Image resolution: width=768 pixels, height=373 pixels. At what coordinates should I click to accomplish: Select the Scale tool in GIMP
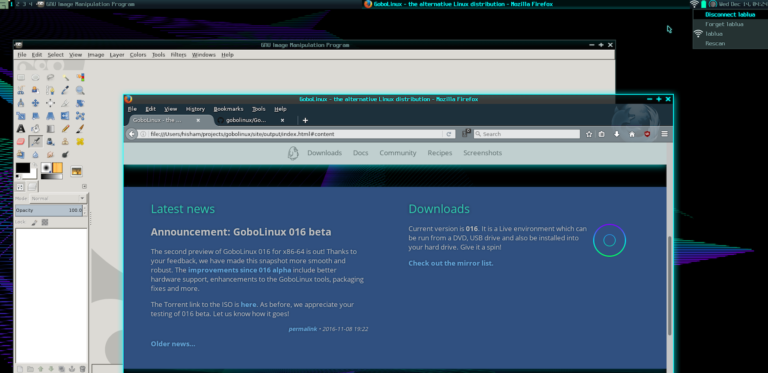pyautogui.click(x=21, y=116)
